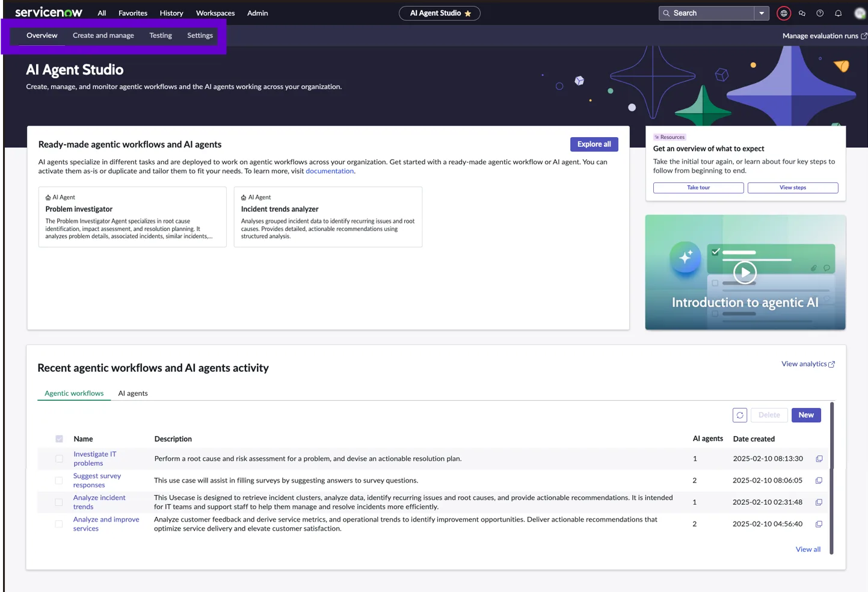
Task: Copy icon in Analyze and improve services row
Action: pyautogui.click(x=819, y=524)
